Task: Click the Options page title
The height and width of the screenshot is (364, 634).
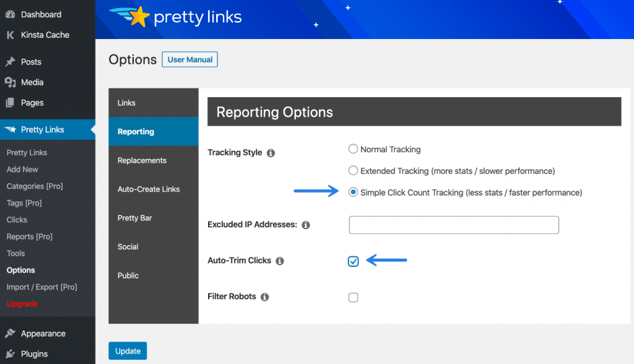Action: click(x=132, y=59)
